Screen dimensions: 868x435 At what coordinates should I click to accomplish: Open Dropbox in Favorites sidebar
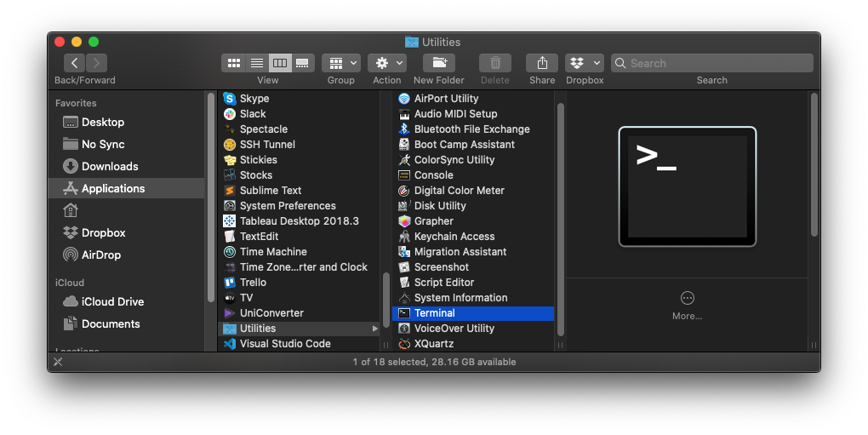tap(126, 233)
